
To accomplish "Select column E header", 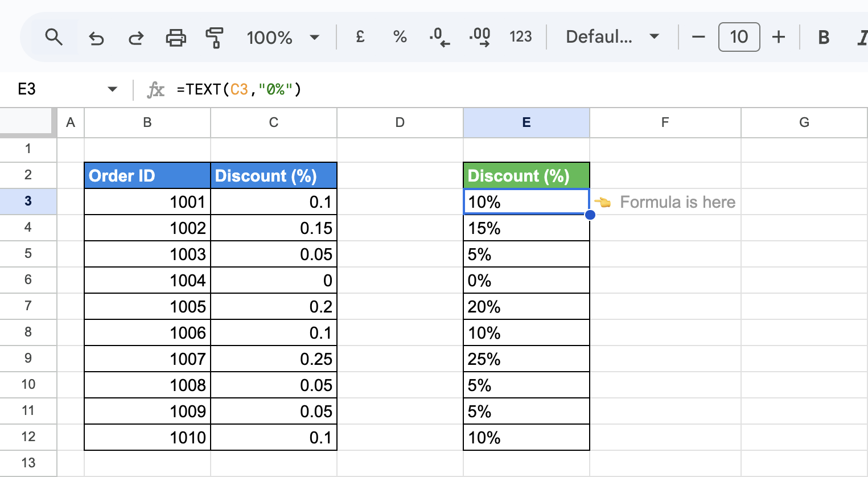I will [x=526, y=122].
